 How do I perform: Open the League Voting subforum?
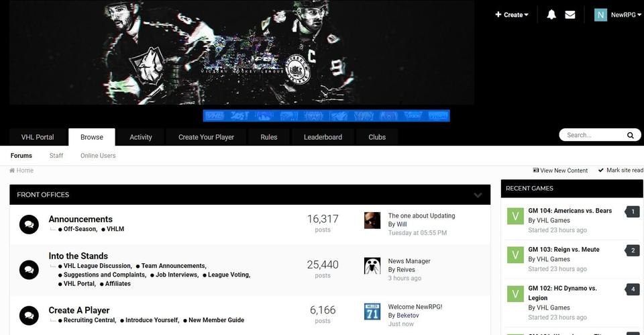229,275
